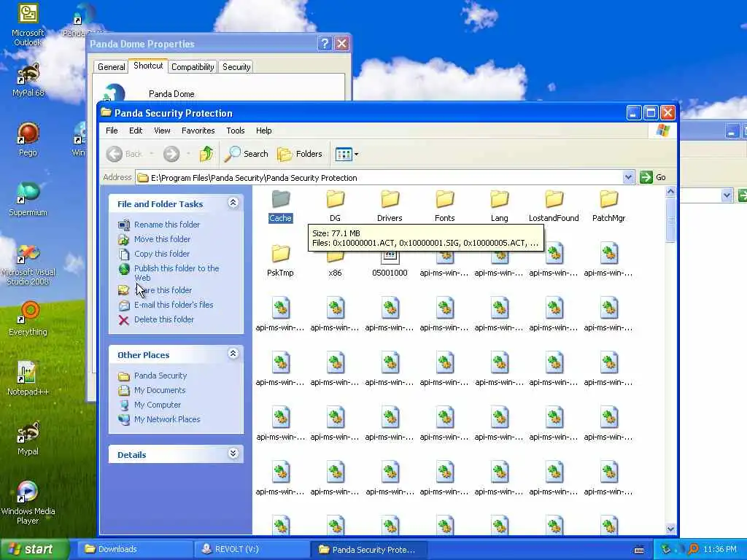
Task: Click the Back navigation button
Action: pos(124,154)
